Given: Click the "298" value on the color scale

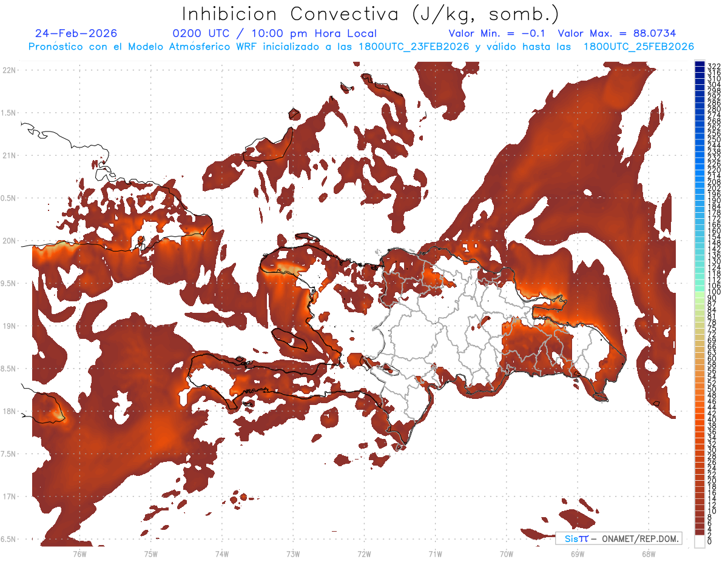Looking at the screenshot, I should [x=714, y=90].
